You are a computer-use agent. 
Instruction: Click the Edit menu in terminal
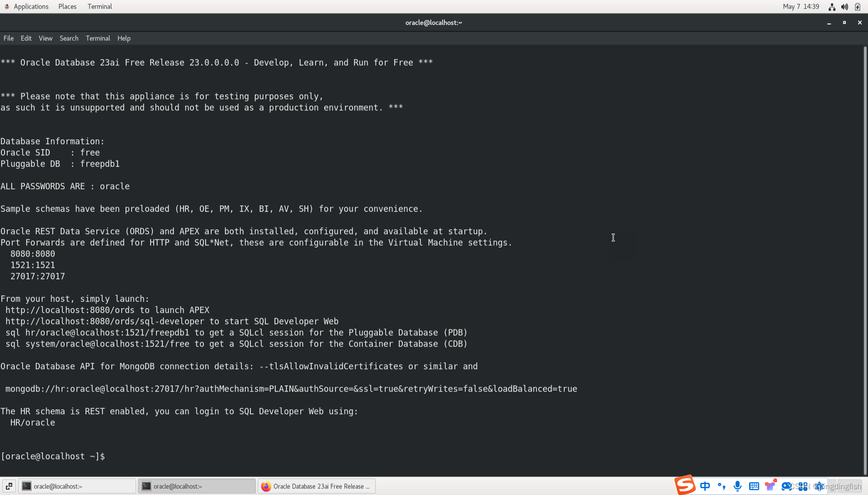click(26, 38)
